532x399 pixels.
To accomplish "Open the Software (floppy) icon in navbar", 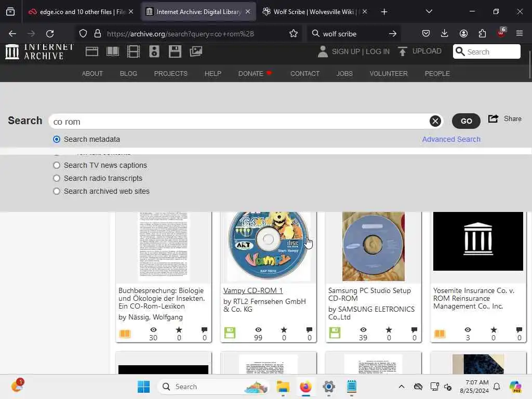I will click(175, 51).
